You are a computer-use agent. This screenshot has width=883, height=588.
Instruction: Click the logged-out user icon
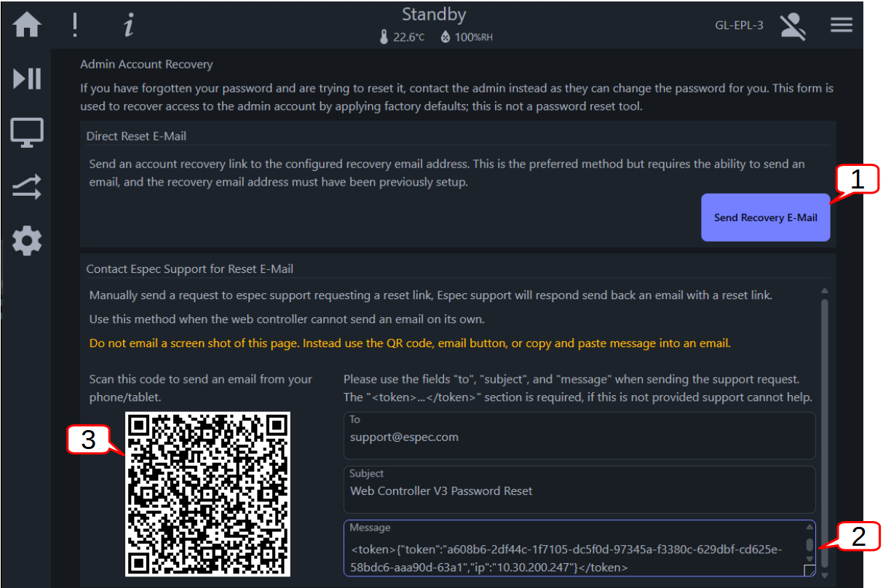[x=793, y=26]
